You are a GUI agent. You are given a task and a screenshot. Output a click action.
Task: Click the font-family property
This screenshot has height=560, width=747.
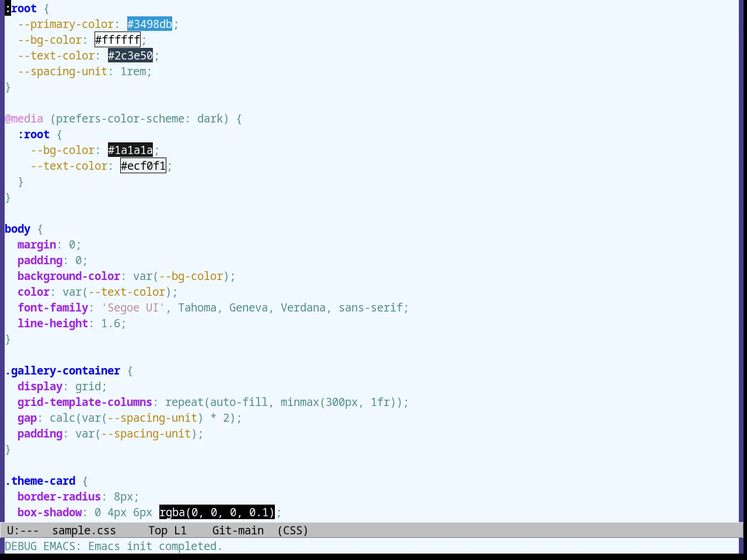pyautogui.click(x=53, y=307)
